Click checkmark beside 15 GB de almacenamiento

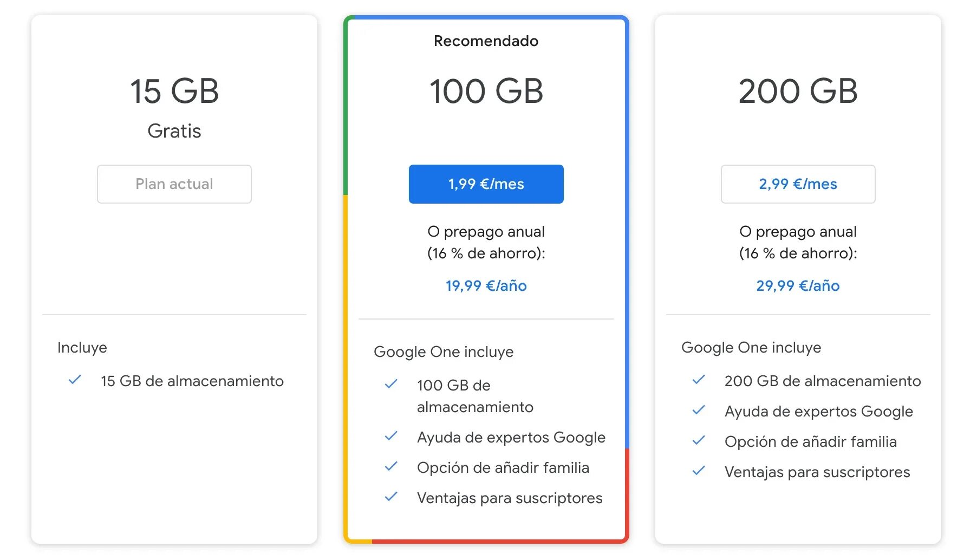click(75, 380)
